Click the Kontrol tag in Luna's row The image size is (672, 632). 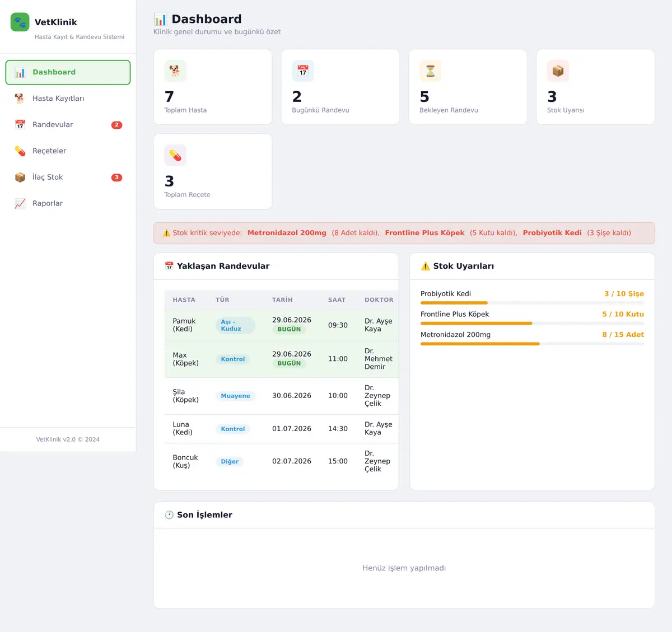(233, 429)
